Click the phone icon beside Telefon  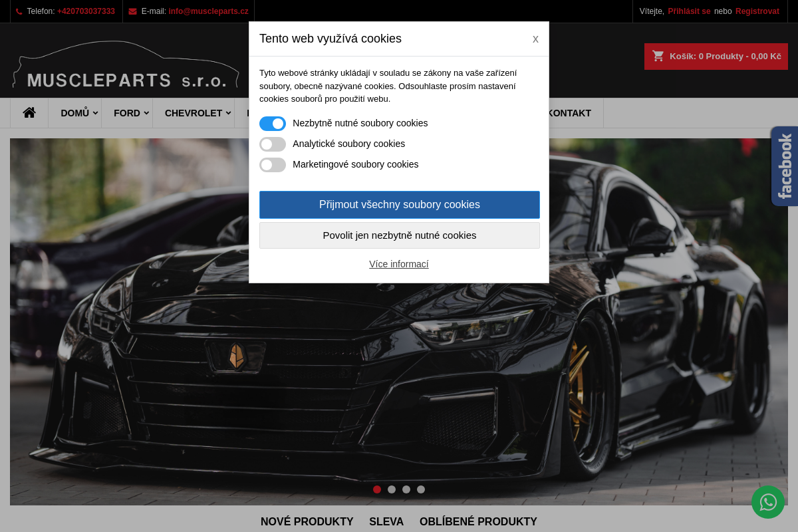click(19, 11)
